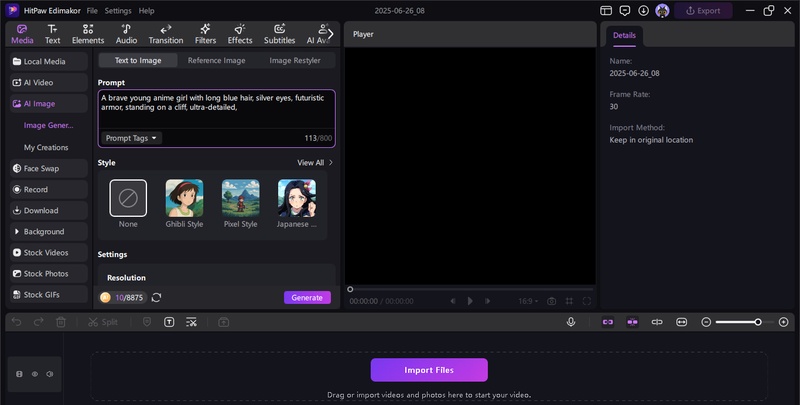Viewport: 800px width, 405px height.
Task: Open Face Swap section
Action: [49, 168]
